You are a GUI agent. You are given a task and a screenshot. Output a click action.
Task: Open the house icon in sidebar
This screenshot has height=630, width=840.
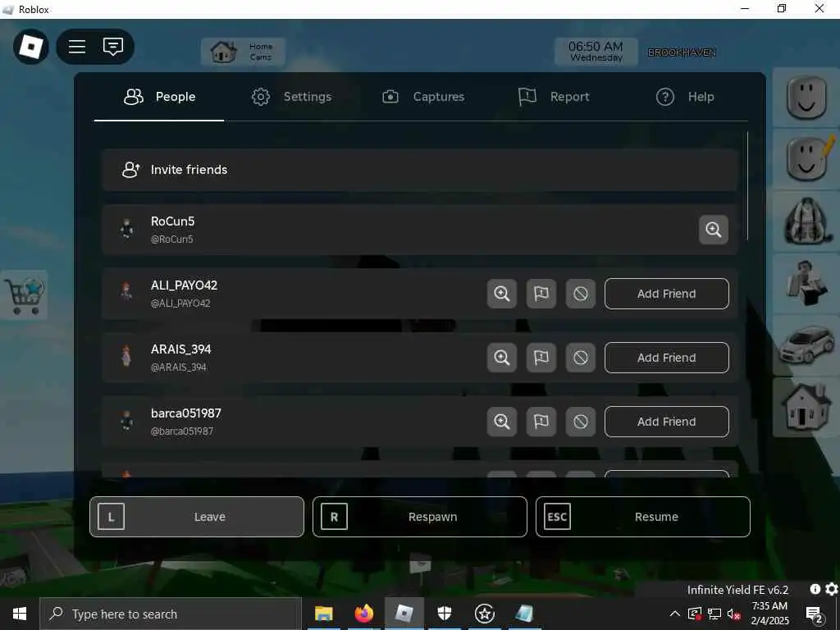coord(806,407)
